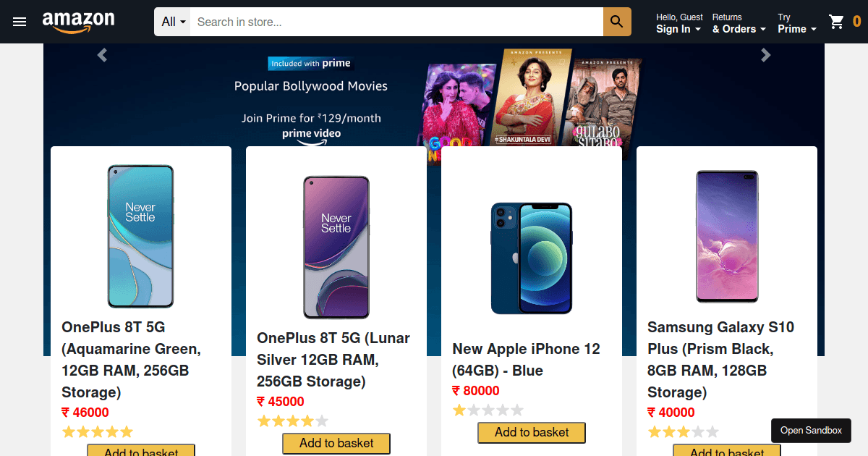868x456 pixels.
Task: Click the Open Sandbox button
Action: tap(811, 430)
